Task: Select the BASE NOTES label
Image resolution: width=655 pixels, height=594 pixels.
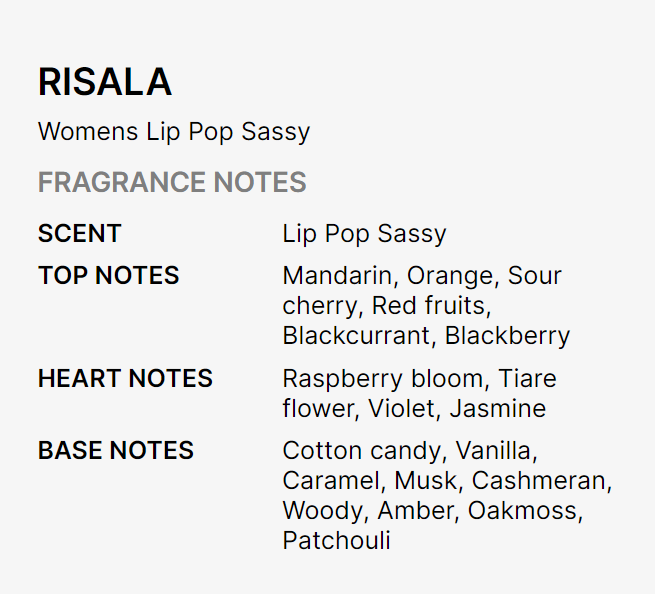Action: click(x=116, y=451)
